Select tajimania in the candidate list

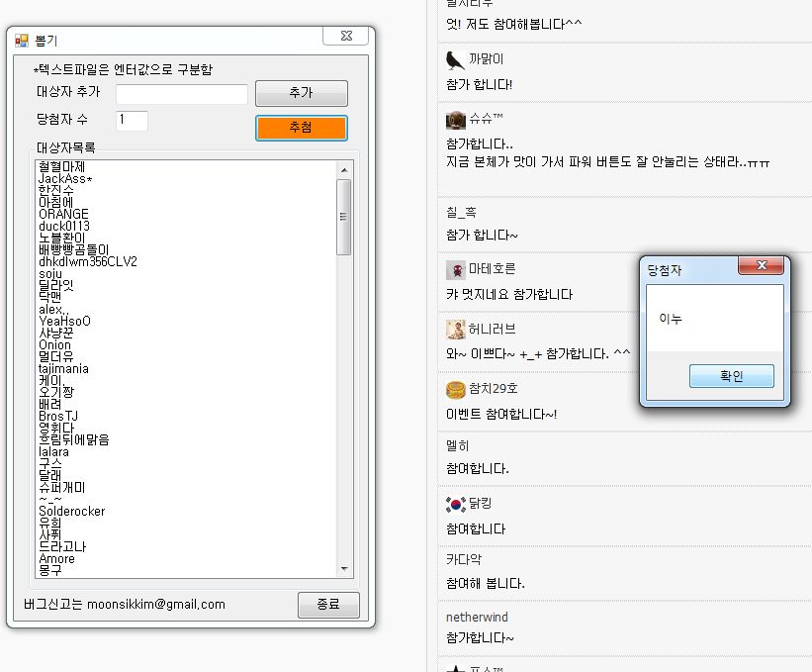(x=63, y=369)
